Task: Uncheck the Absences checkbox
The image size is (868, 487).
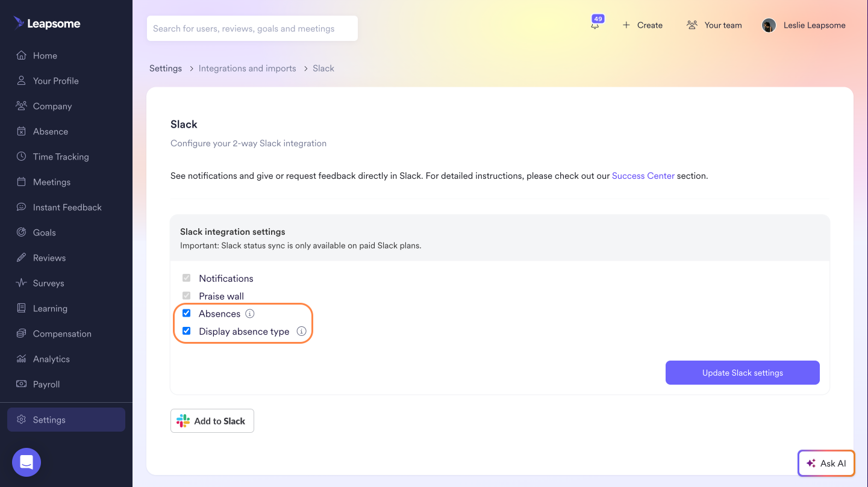Action: [187, 313]
